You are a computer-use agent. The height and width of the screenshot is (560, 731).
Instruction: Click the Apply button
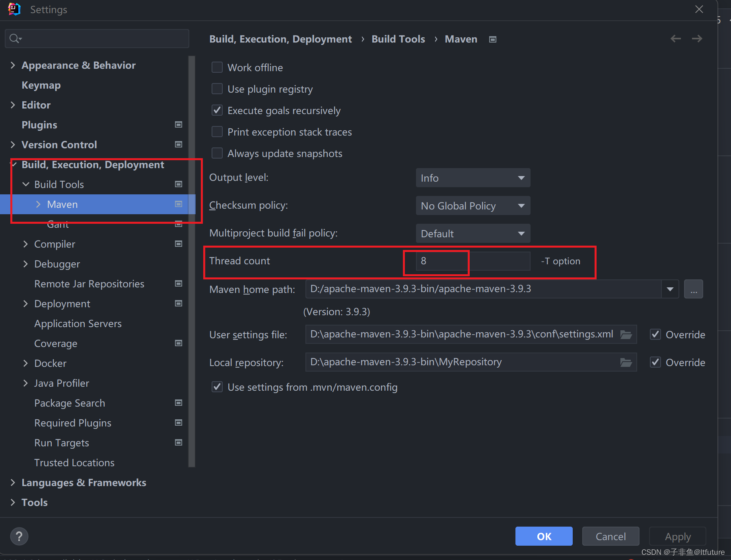coord(677,536)
